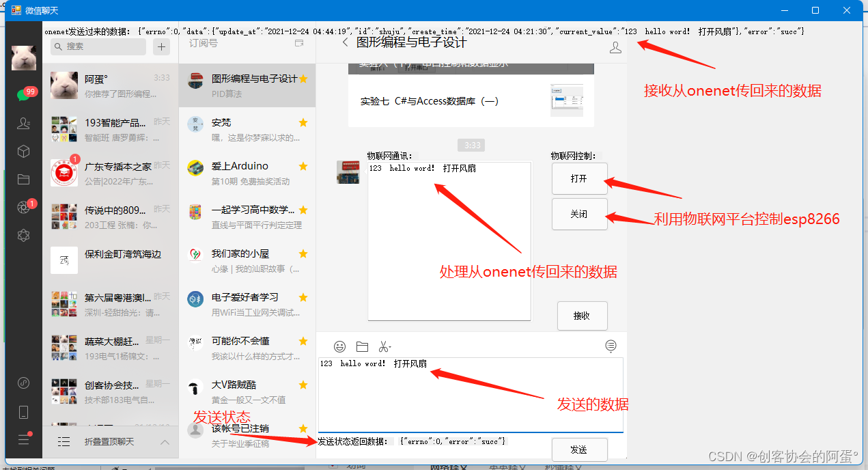868x470 pixels.
Task: Click the star beside 安梵
Action: coord(303,122)
